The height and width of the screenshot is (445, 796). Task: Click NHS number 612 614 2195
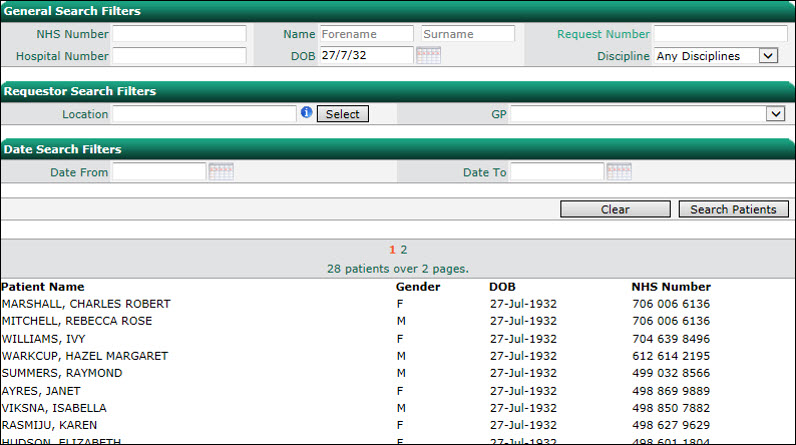pos(671,356)
